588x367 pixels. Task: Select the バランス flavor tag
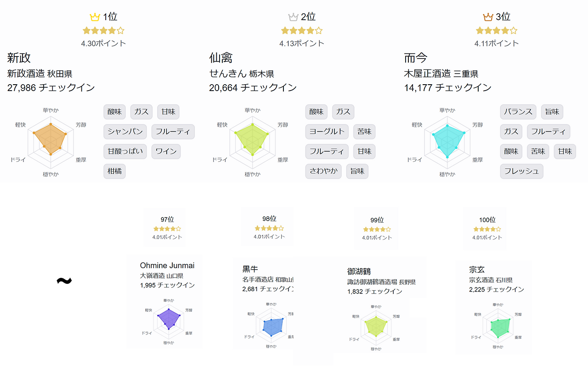(518, 112)
